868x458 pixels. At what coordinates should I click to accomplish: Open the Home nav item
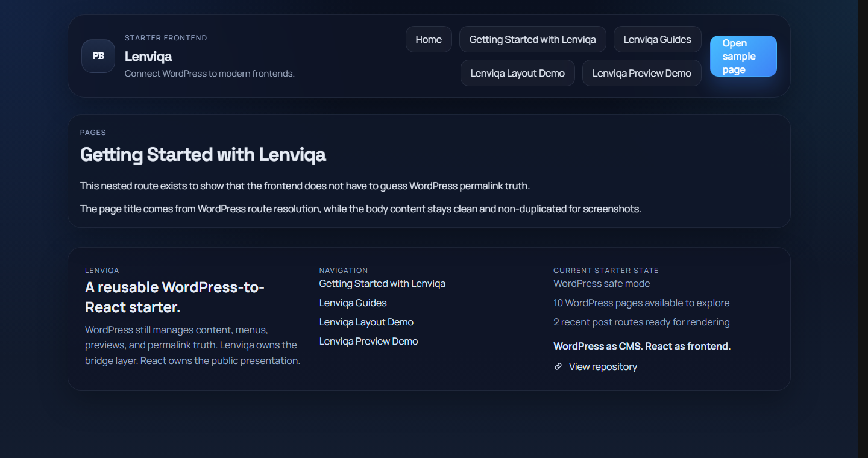(429, 39)
